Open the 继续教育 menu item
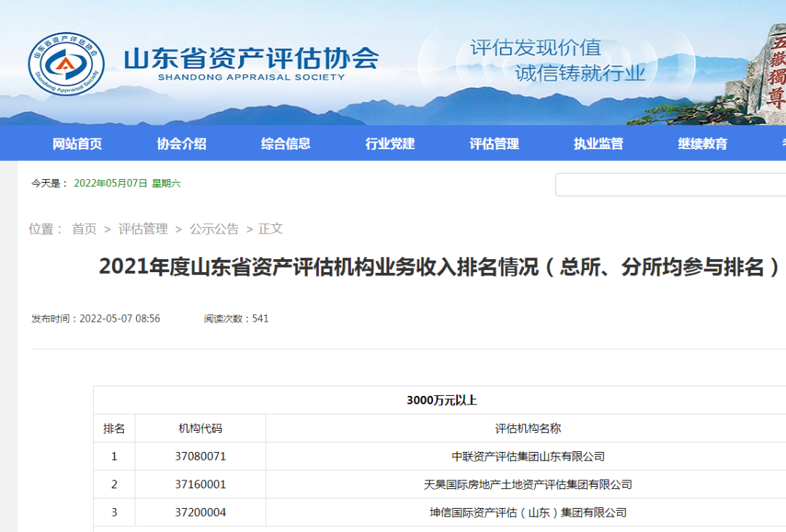Viewport: 786px width, 532px height. (703, 144)
